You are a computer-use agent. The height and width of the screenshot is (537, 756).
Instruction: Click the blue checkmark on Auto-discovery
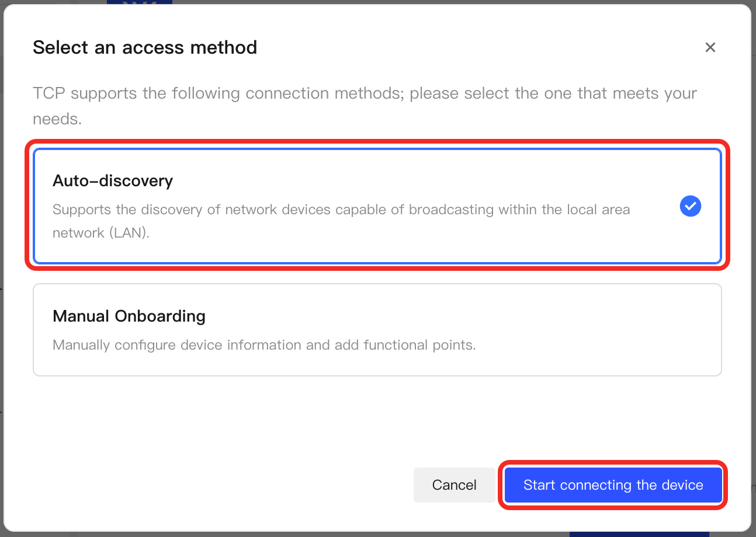[x=691, y=206]
